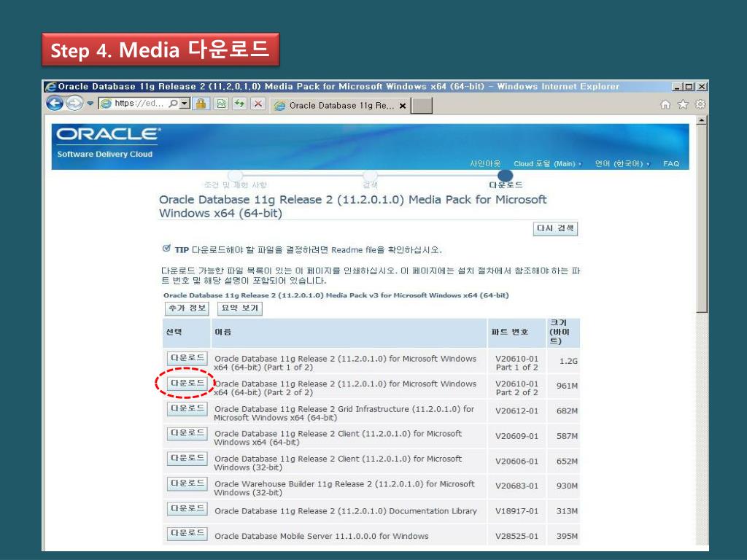The width and height of the screenshot is (747, 560).
Task: Click the stop loading X icon
Action: click(x=258, y=104)
